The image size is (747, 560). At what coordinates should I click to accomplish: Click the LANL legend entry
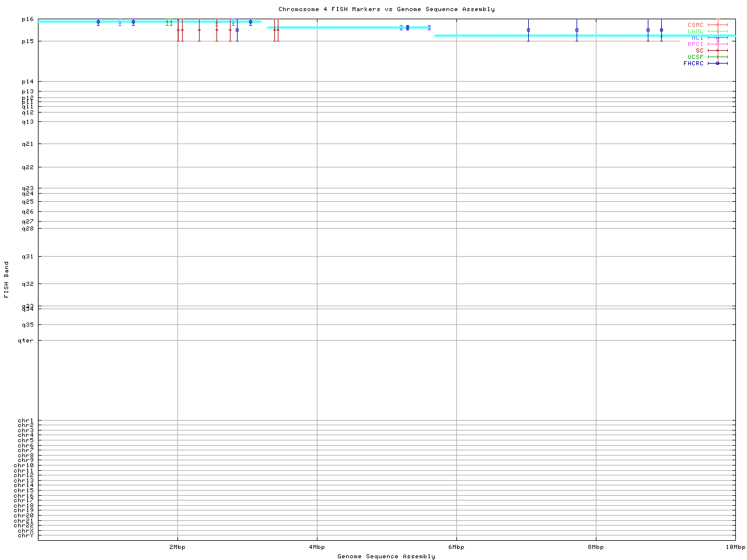point(696,32)
